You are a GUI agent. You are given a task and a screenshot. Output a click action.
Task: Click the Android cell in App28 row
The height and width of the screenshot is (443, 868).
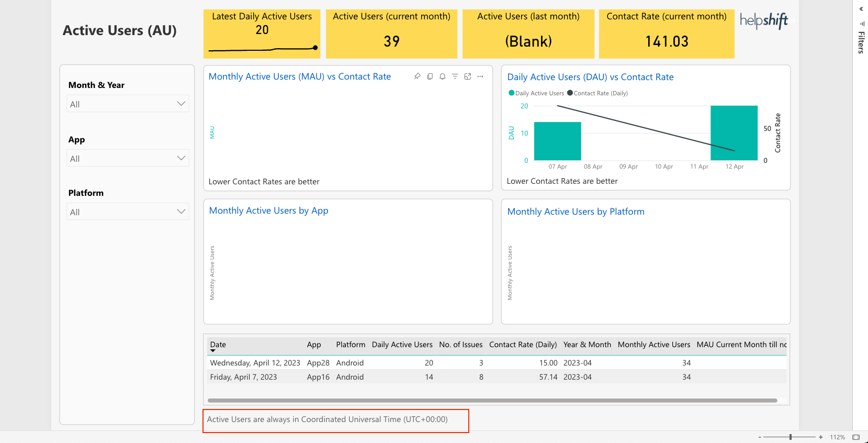(350, 363)
